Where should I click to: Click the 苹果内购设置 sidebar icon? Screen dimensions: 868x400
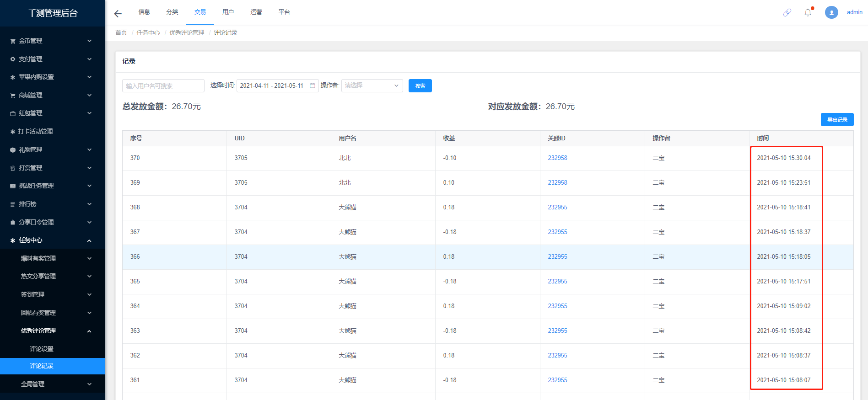(x=13, y=77)
